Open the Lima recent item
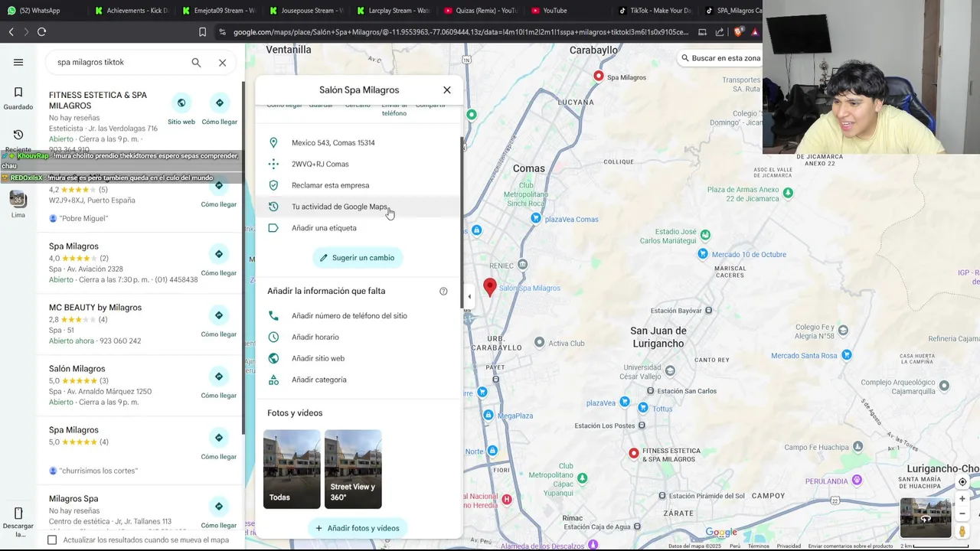 pyautogui.click(x=18, y=204)
